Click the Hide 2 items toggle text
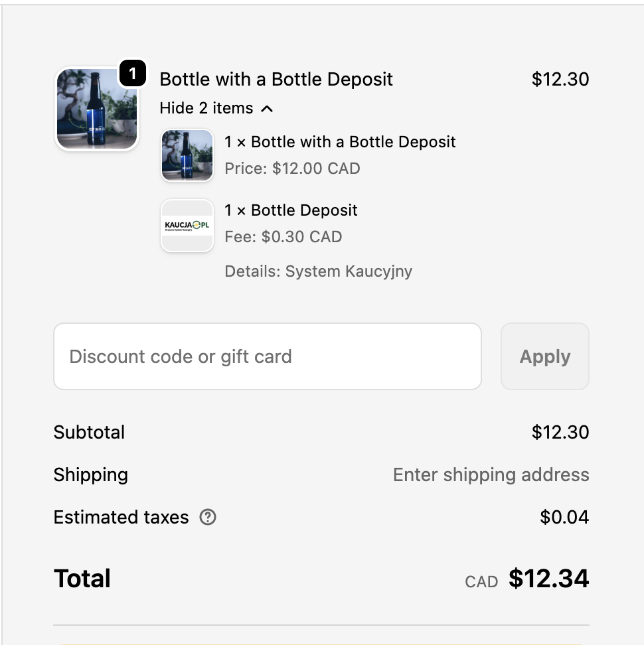 pyautogui.click(x=206, y=108)
